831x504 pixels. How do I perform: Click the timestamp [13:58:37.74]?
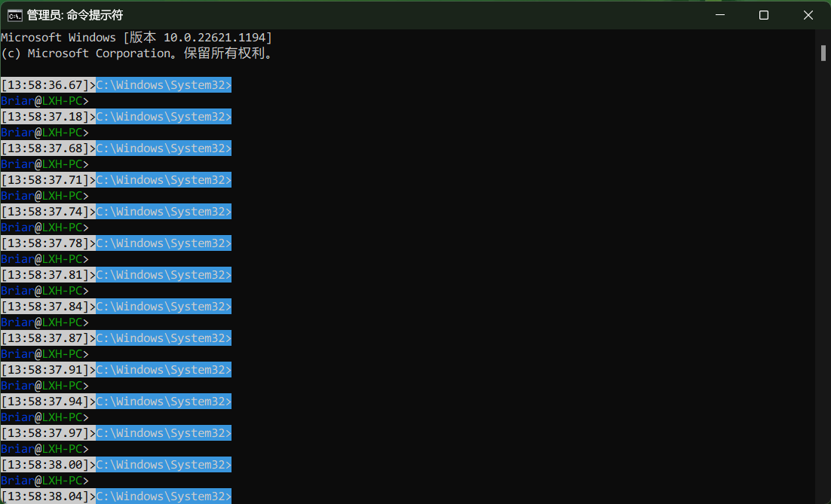pos(45,212)
